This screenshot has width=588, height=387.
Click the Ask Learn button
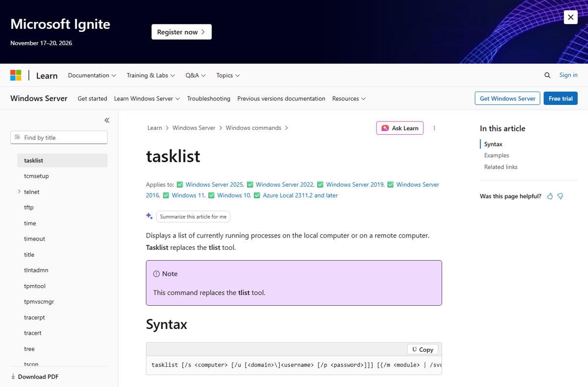click(400, 128)
